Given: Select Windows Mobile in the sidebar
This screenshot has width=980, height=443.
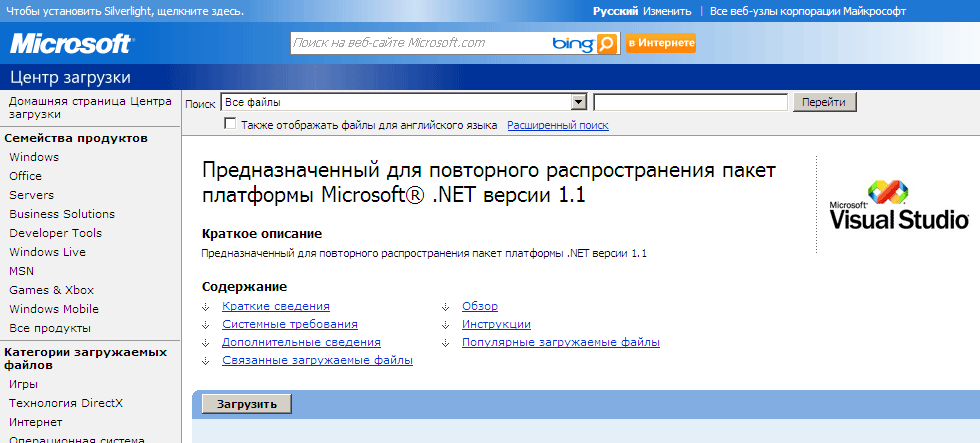Looking at the screenshot, I should tap(54, 309).
